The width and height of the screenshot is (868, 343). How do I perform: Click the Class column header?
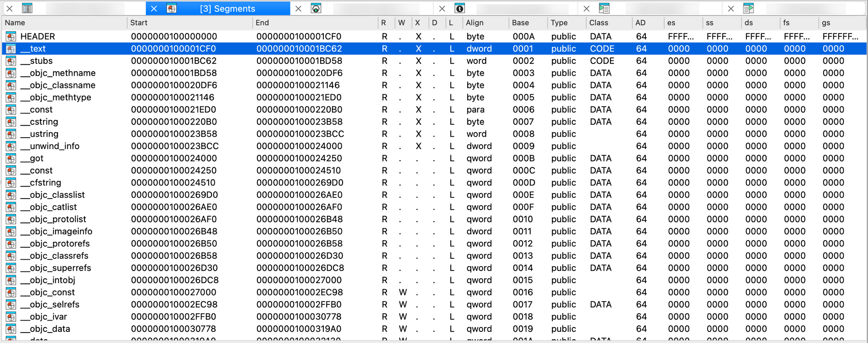pos(598,23)
